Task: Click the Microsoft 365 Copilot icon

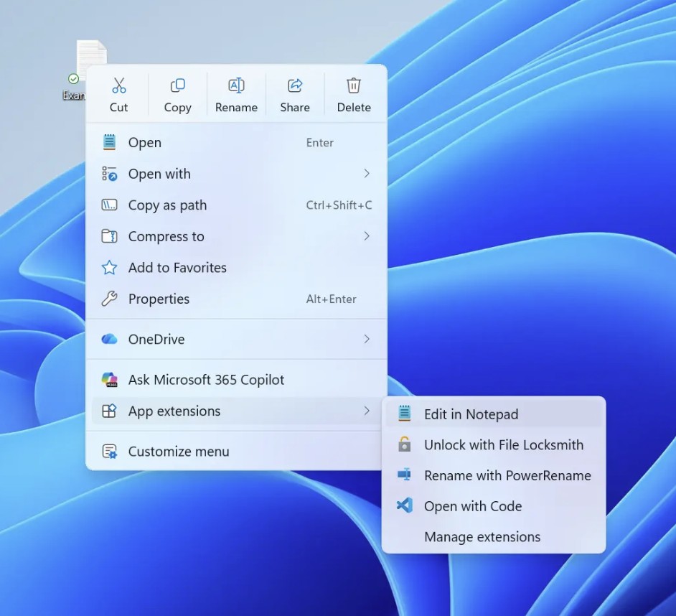Action: click(109, 380)
